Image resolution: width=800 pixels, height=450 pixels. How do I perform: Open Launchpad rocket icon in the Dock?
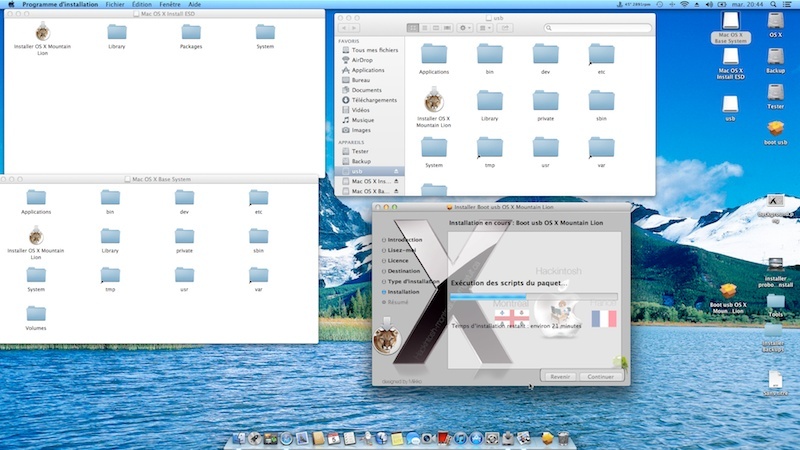pos(255,438)
